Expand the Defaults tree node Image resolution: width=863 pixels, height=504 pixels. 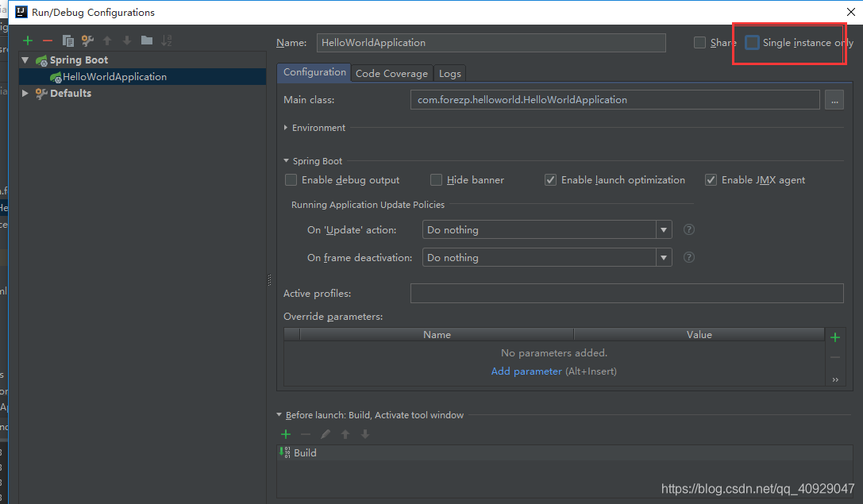[x=25, y=93]
